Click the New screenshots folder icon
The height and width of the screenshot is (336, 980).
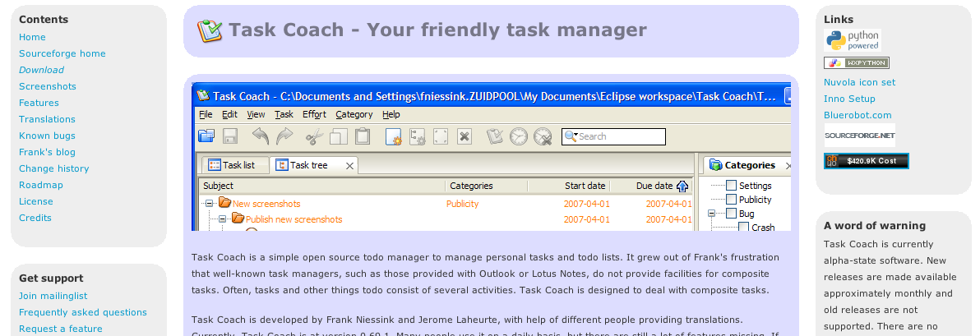[x=225, y=202]
